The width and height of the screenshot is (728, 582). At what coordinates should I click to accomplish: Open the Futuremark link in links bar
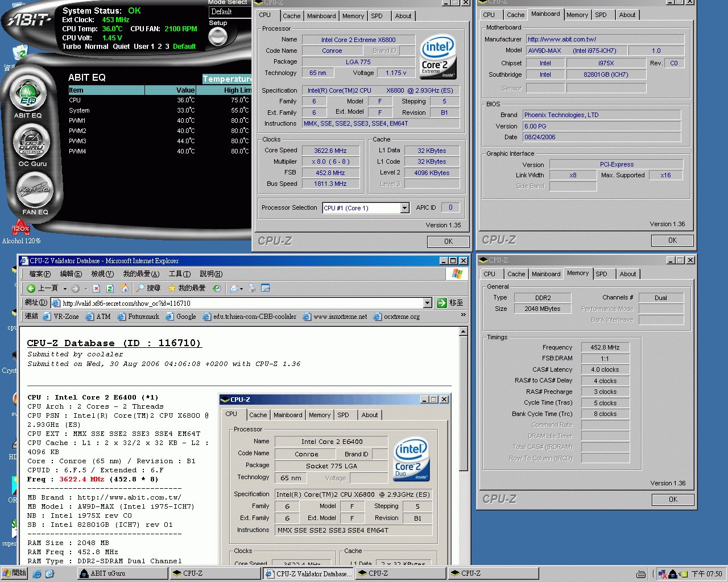(x=138, y=317)
